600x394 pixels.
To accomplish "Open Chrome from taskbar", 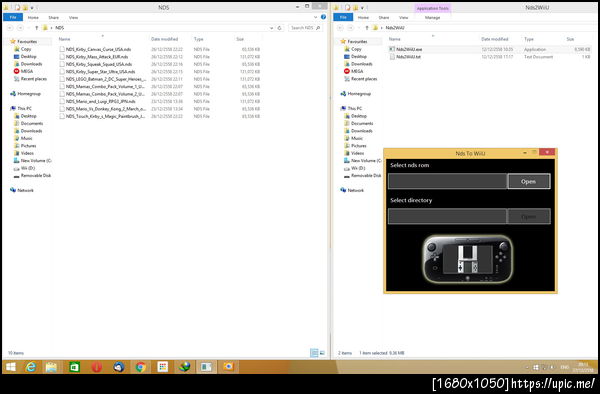I will pos(140,367).
